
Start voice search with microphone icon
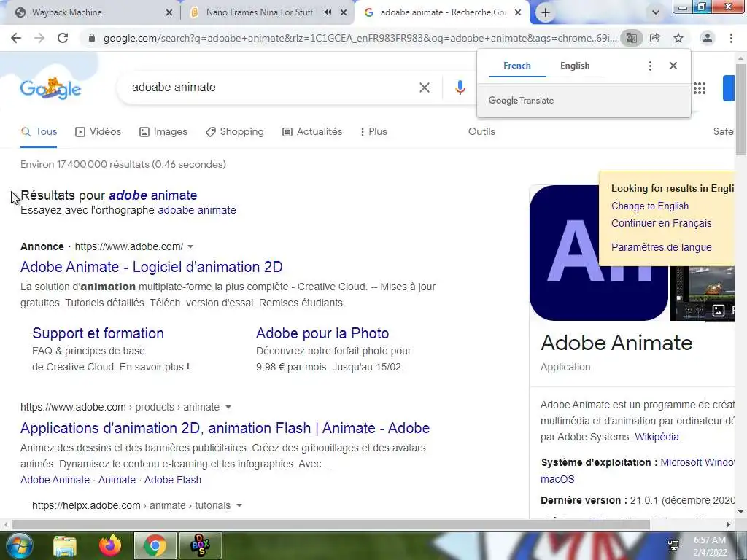point(460,87)
